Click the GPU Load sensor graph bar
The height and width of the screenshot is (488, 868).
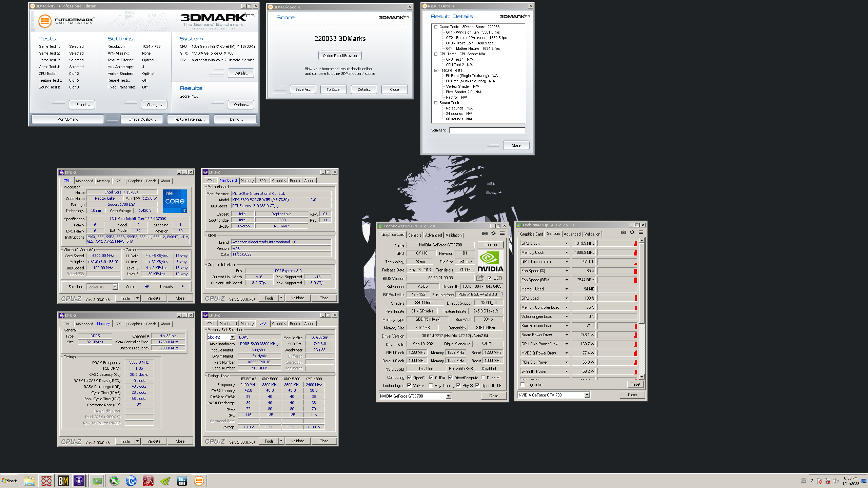pyautogui.click(x=617, y=298)
